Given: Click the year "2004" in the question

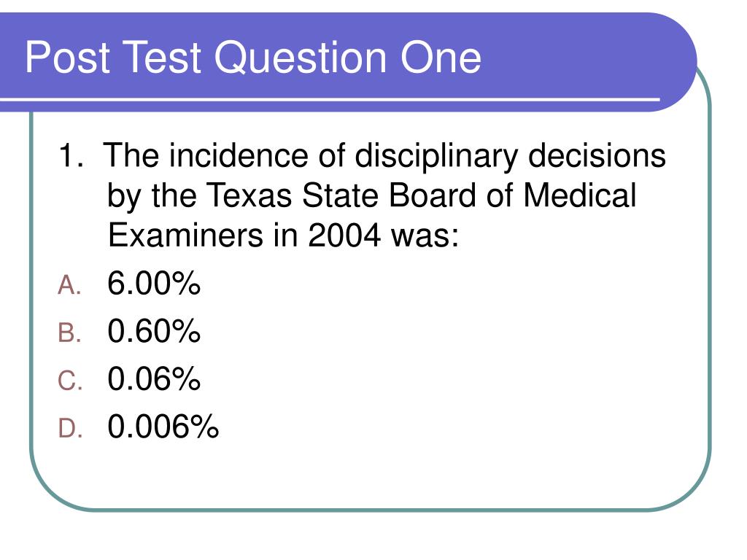Looking at the screenshot, I should coord(344,236).
